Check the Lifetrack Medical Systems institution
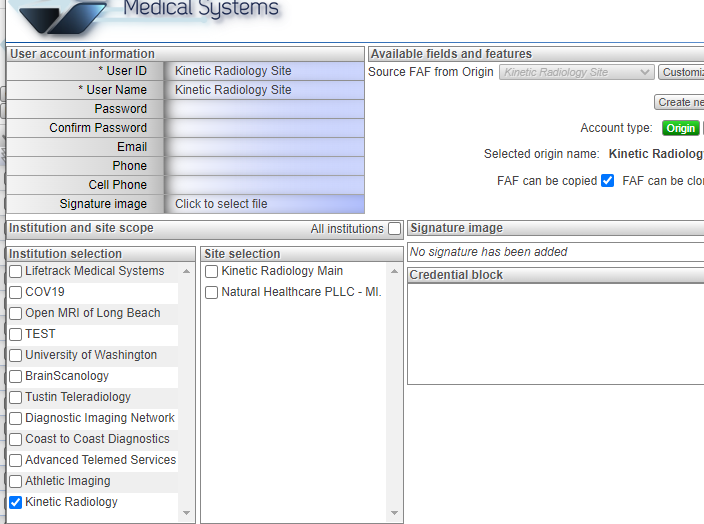The height and width of the screenshot is (524, 704). pyautogui.click(x=16, y=271)
